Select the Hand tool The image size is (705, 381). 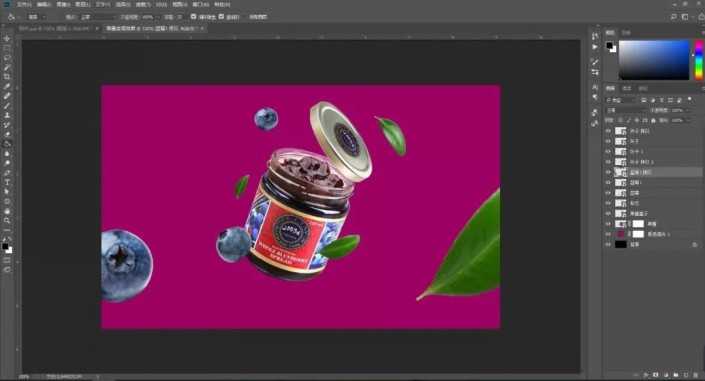point(7,211)
